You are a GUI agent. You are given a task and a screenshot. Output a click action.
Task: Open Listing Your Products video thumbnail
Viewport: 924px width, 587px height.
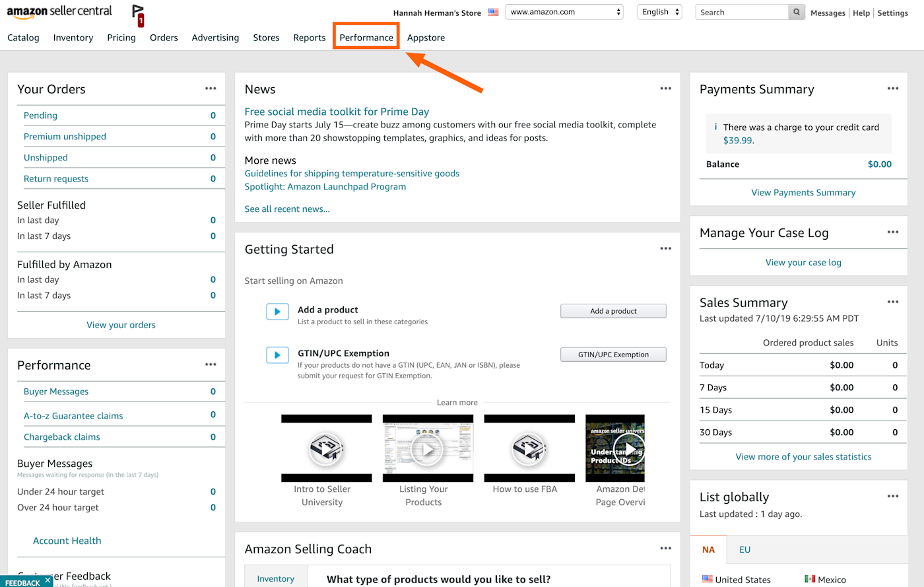pos(428,448)
